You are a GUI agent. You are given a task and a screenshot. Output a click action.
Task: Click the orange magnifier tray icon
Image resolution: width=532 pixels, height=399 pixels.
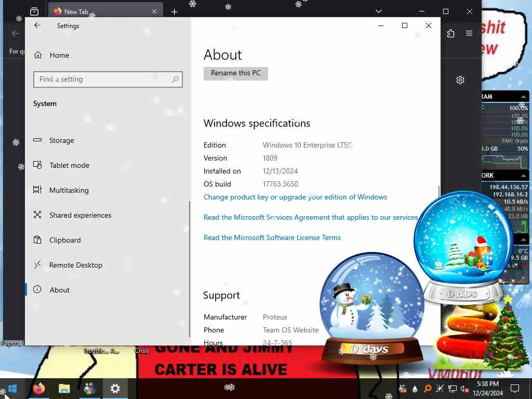point(428,389)
